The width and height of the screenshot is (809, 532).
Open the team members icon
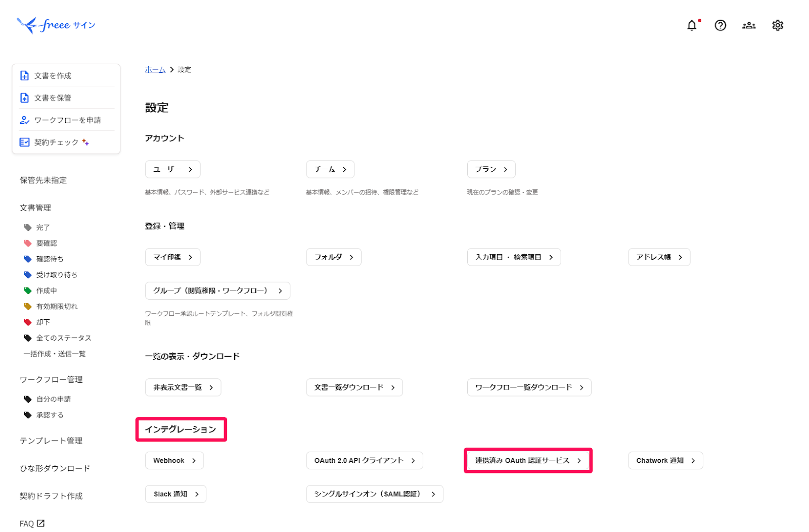pyautogui.click(x=749, y=25)
